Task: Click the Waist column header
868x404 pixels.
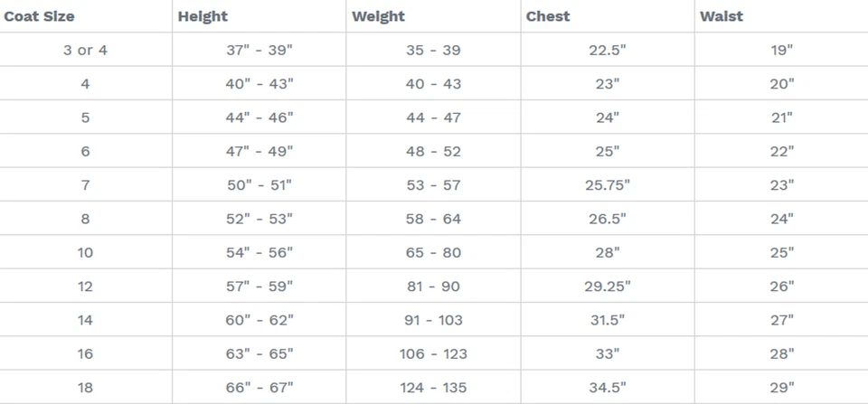Action: point(721,16)
